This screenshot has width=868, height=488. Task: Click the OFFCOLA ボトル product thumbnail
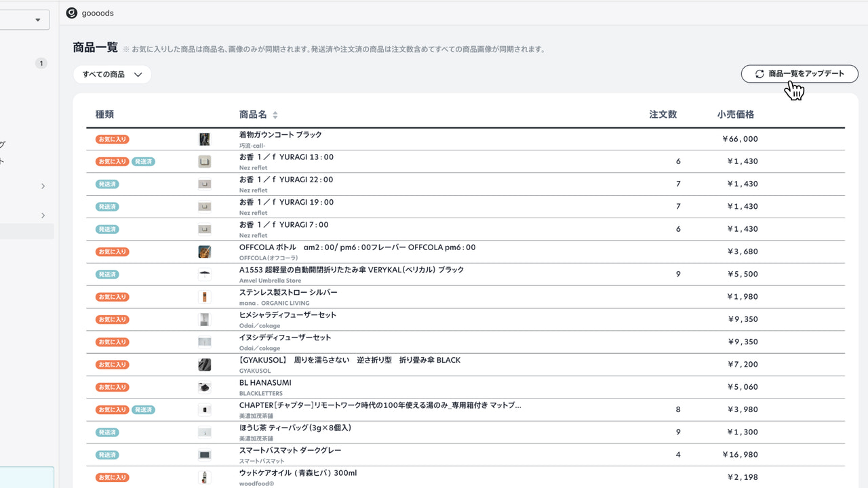point(204,251)
